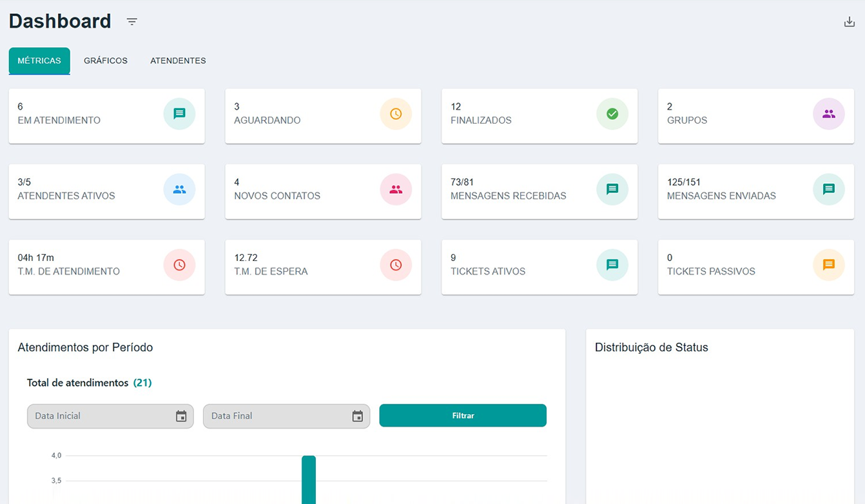
Task: Focus the Data Final date field
Action: tap(287, 416)
